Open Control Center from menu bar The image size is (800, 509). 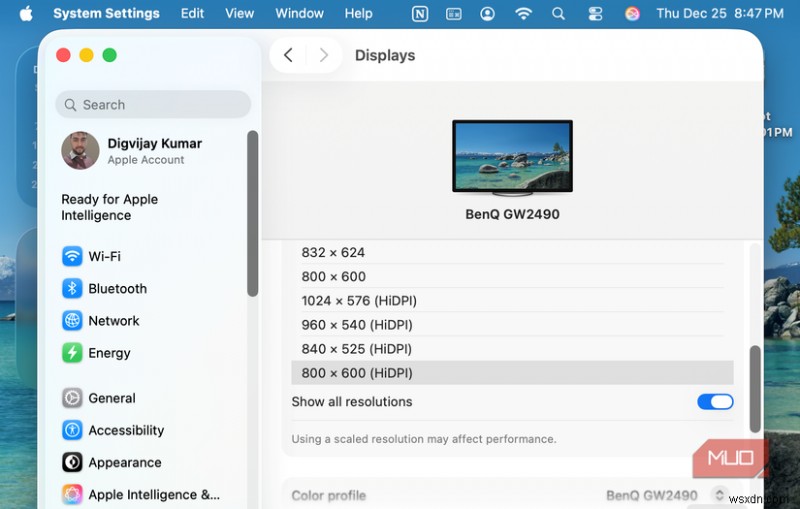point(595,14)
